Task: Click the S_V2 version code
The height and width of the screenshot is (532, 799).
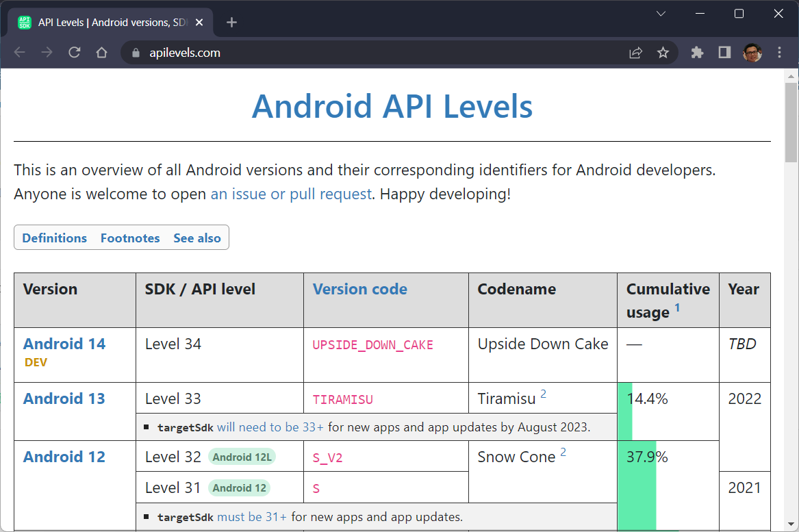Action: 328,457
